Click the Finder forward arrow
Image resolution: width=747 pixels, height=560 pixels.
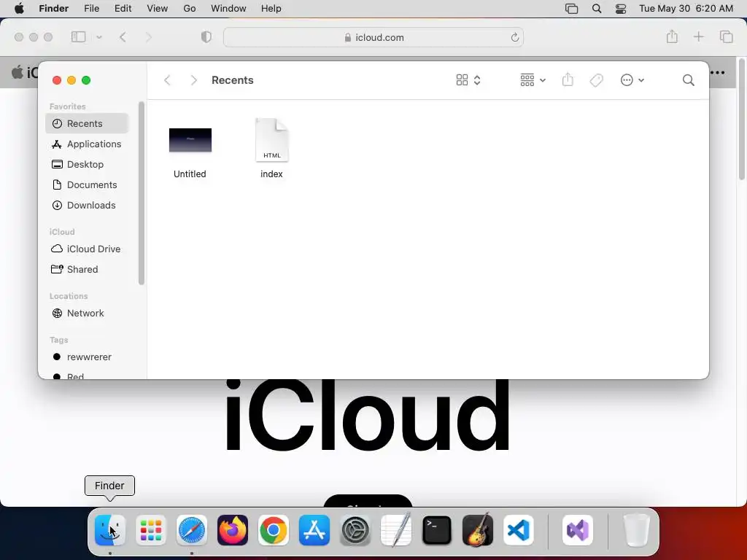pos(193,80)
